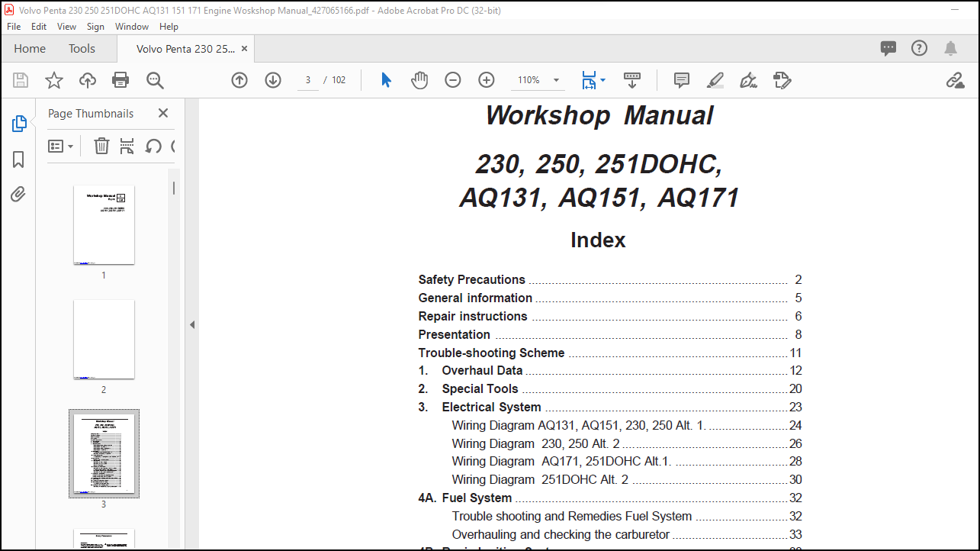Click the insert pages thumbnail icon
Image resolution: width=980 pixels, height=551 pixels.
click(x=127, y=146)
